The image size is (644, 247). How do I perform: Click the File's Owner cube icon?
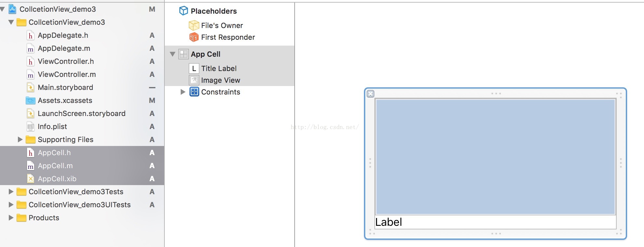click(x=194, y=25)
